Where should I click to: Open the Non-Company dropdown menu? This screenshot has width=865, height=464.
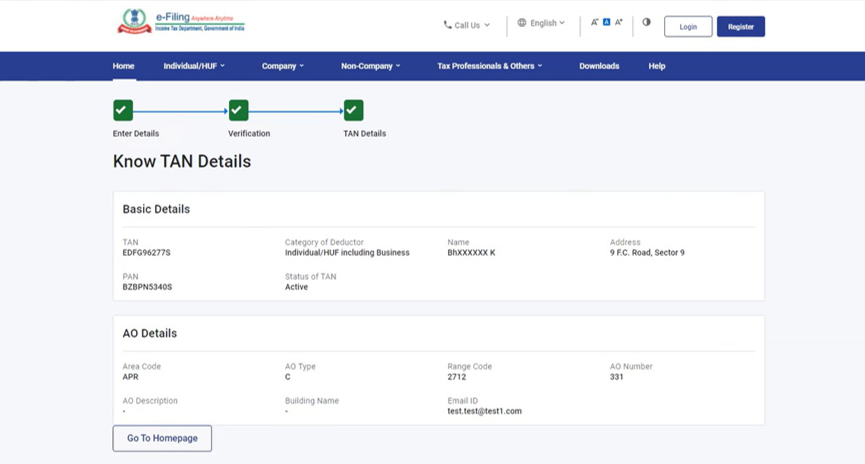(x=370, y=66)
